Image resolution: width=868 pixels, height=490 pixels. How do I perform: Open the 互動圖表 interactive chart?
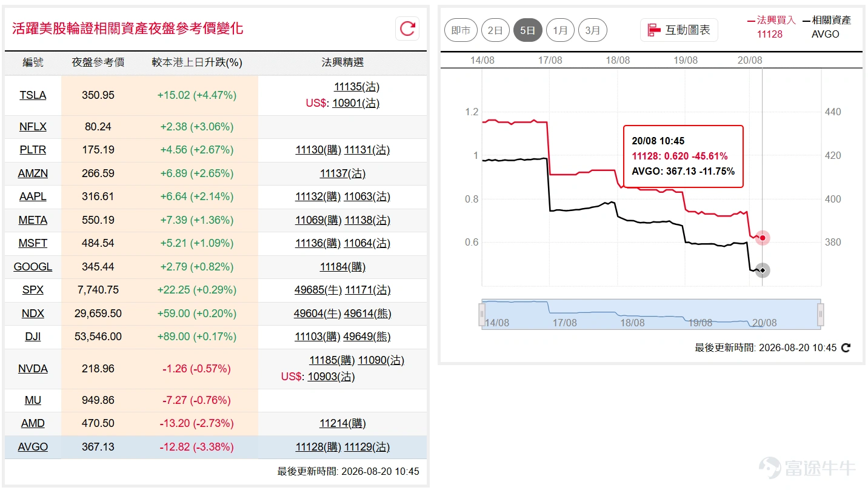coord(679,30)
